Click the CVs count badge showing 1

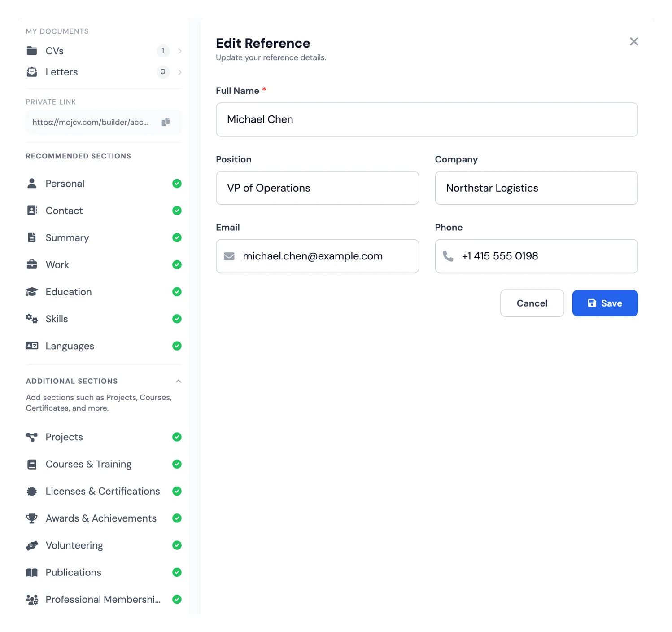pos(163,51)
